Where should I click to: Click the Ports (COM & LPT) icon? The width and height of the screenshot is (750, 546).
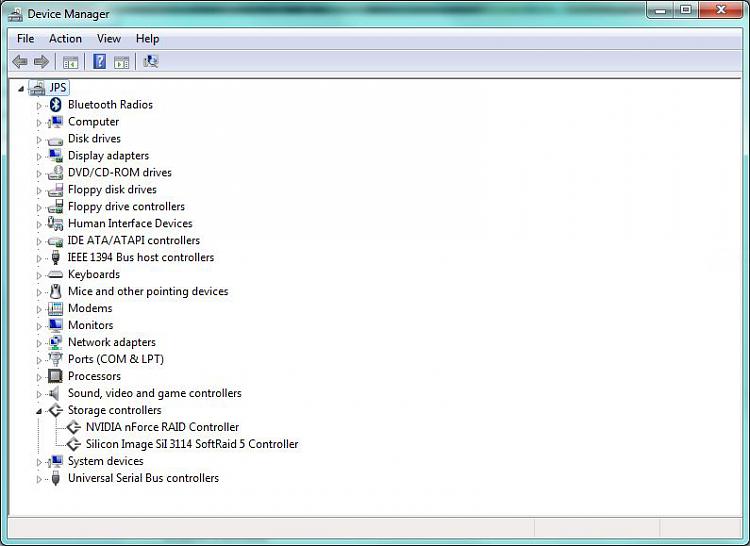pos(55,359)
